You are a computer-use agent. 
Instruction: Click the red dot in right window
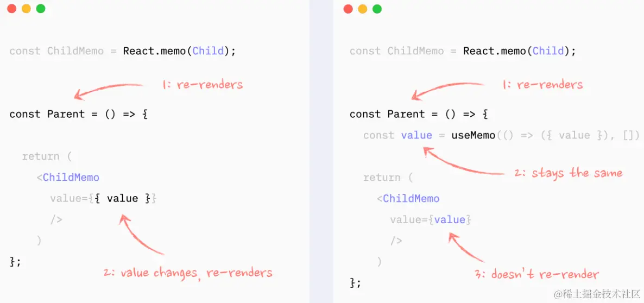pos(349,9)
